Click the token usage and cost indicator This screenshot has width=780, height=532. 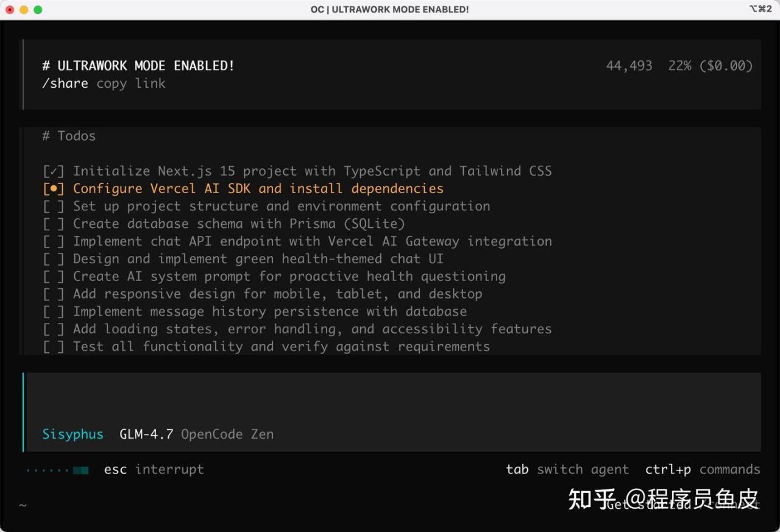point(679,66)
